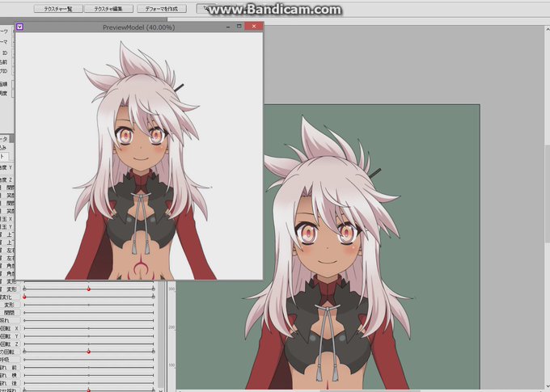
Task: Click the character's face on the green canvas
Action: [327, 242]
